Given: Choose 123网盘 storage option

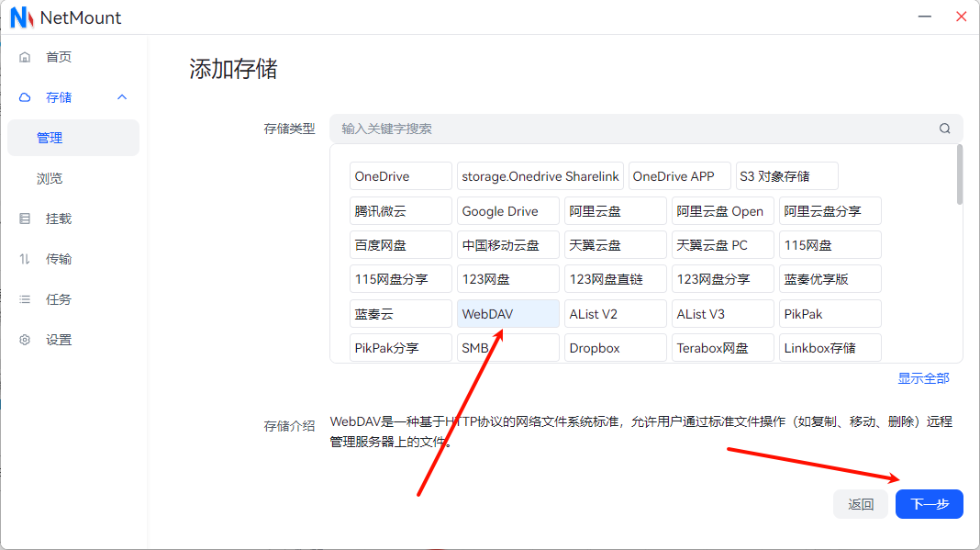Looking at the screenshot, I should click(508, 279).
